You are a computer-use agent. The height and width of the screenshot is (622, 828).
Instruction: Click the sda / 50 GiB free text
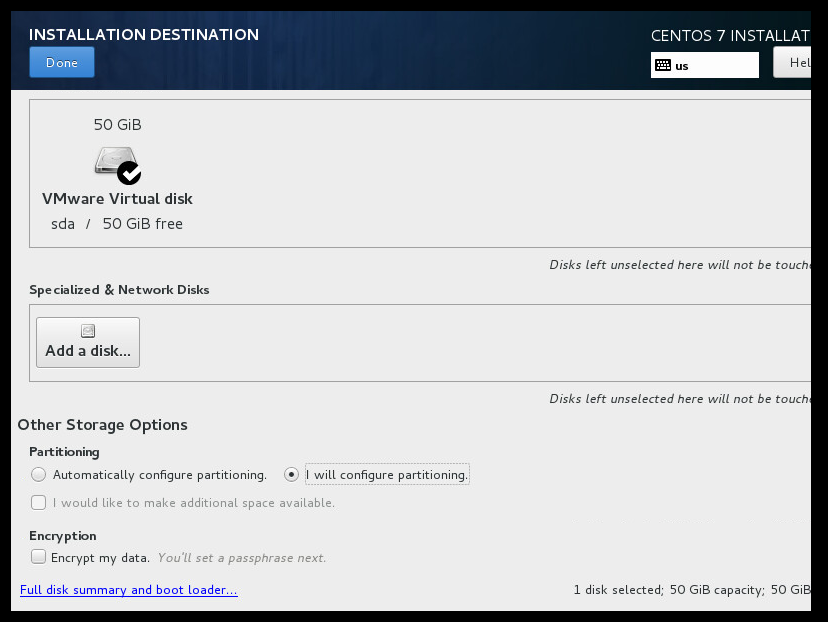click(x=117, y=224)
